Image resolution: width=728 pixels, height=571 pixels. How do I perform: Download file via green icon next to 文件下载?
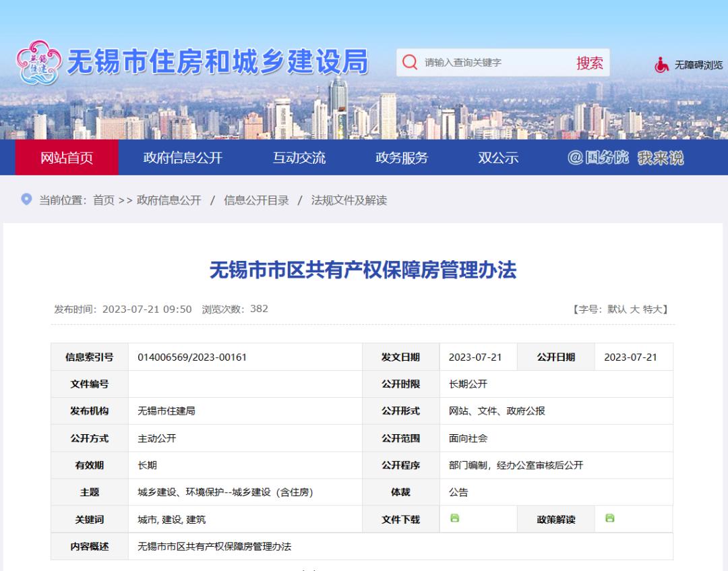coord(454,518)
